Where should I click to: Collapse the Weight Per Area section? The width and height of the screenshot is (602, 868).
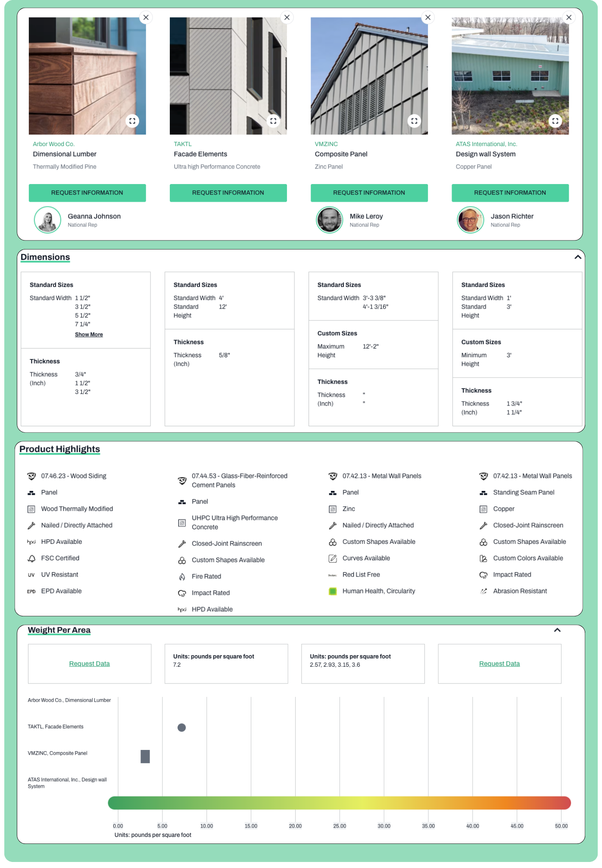tap(557, 631)
